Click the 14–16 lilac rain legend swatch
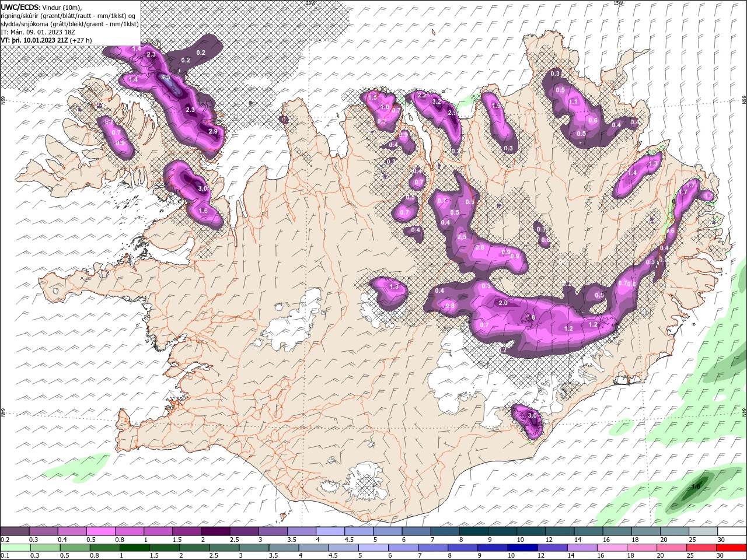Image resolution: width=747 pixels, height=560 pixels. pos(582,547)
